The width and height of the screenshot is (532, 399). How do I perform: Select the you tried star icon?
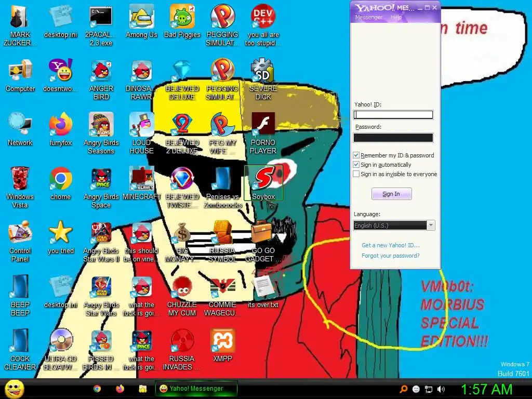click(x=60, y=237)
